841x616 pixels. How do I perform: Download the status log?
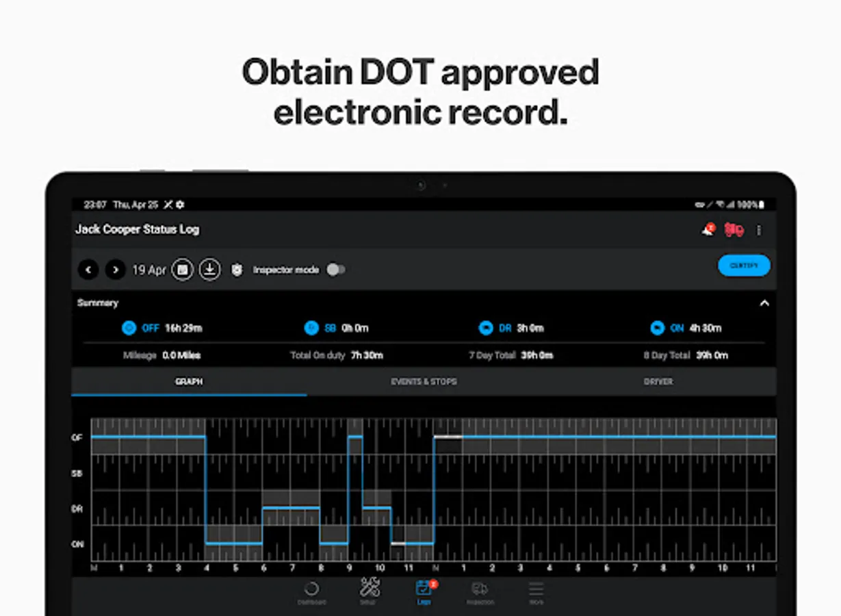(x=209, y=270)
